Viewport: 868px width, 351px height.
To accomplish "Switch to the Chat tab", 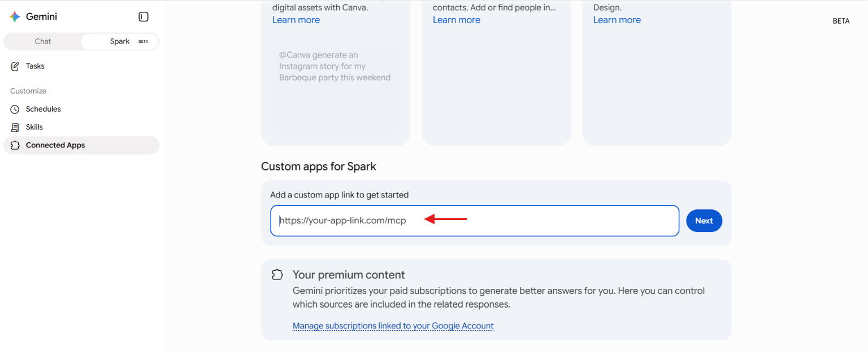I will pos(43,41).
